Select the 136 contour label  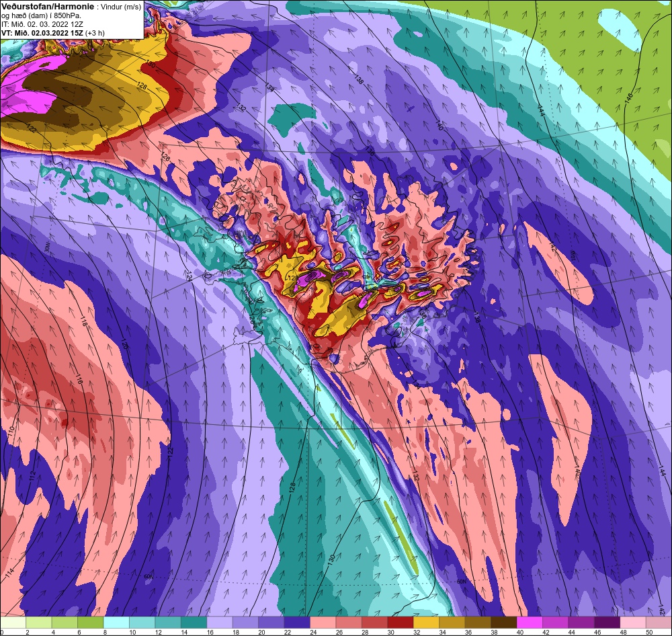click(370, 151)
